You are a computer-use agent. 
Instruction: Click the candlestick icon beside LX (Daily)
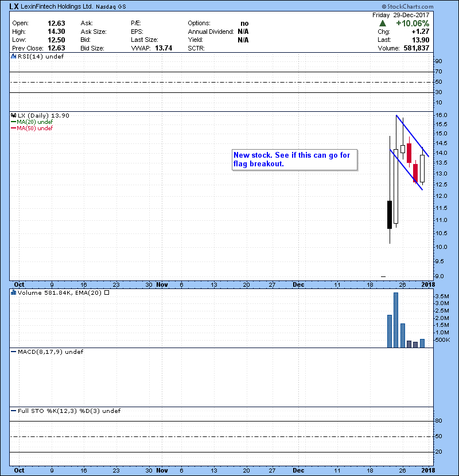point(14,115)
